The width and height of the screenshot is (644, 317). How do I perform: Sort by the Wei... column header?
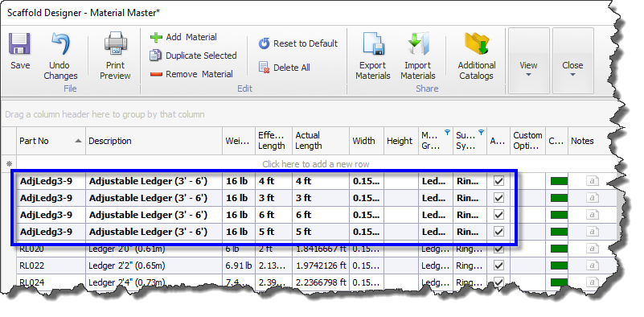[239, 141]
